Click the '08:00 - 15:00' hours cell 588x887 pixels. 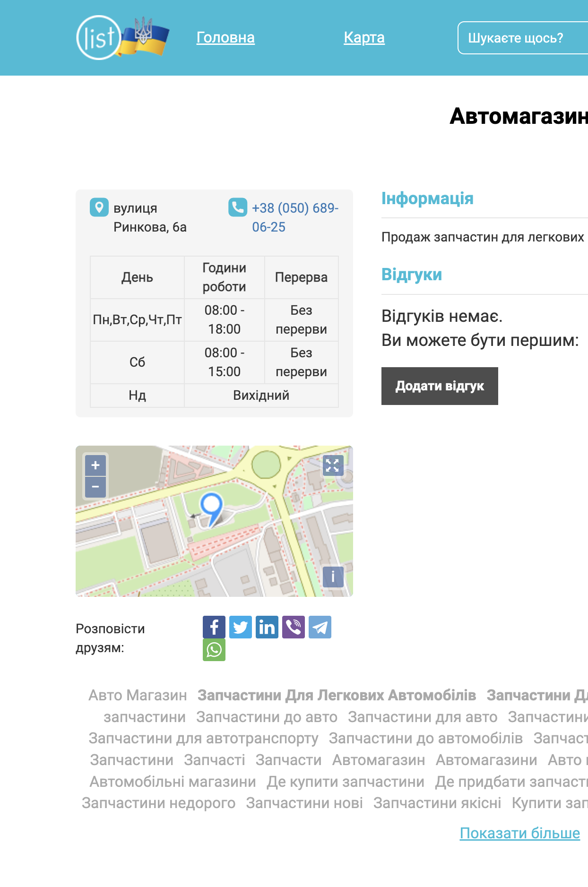(224, 362)
